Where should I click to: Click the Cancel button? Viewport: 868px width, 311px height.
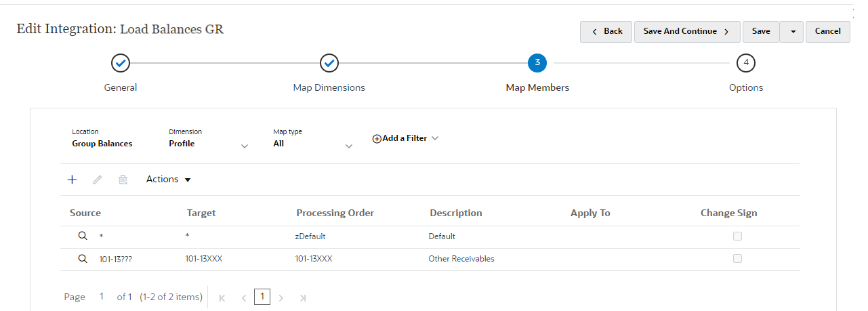click(827, 31)
